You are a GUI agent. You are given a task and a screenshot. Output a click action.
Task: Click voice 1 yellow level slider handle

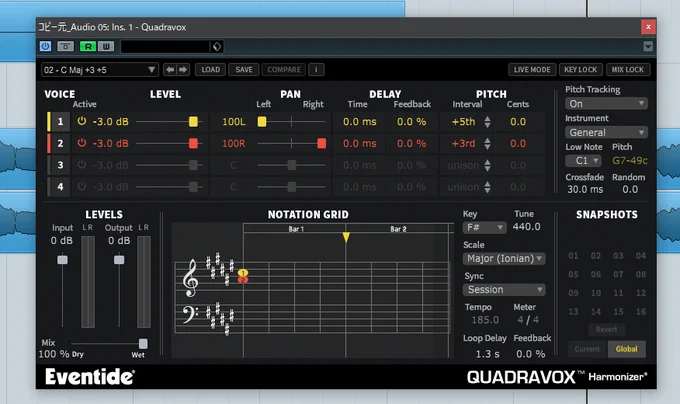193,121
